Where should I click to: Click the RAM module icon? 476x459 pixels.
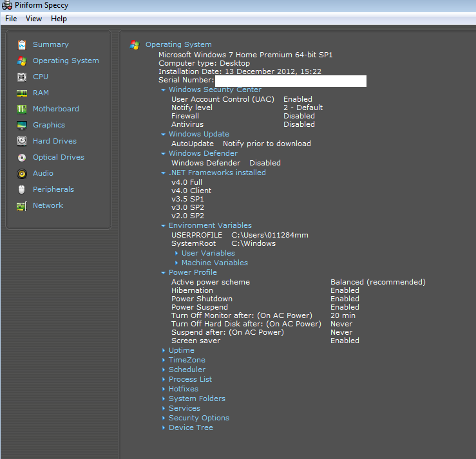(x=22, y=93)
